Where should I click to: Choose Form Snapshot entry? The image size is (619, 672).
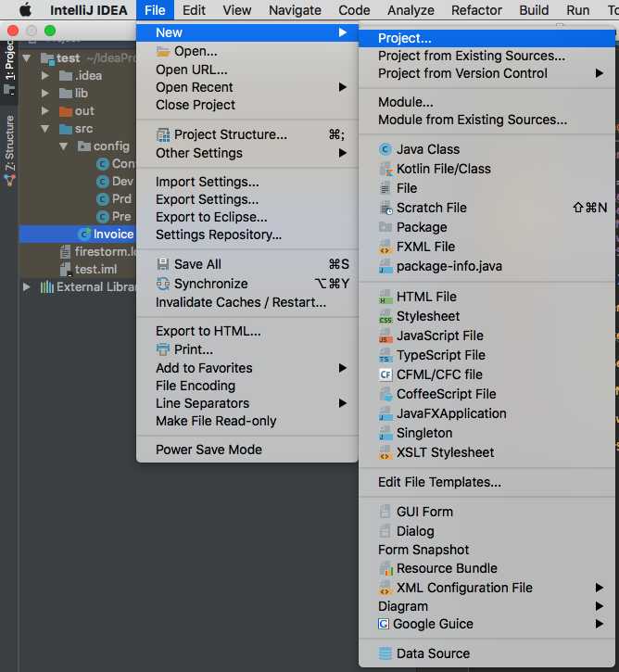486,550
